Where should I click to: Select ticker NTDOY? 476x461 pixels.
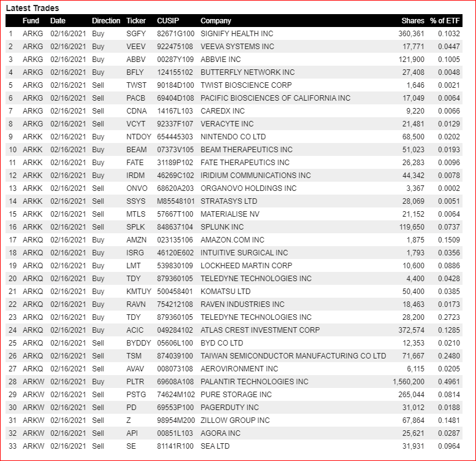(x=139, y=137)
